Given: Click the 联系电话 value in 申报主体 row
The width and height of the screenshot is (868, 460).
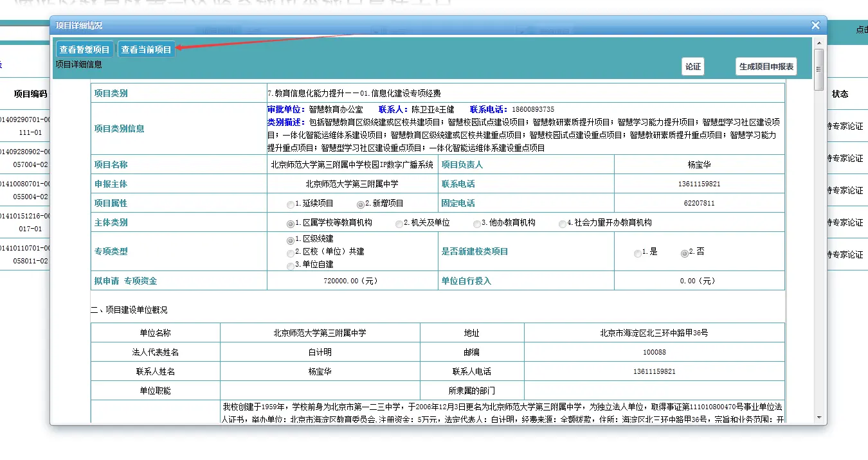Looking at the screenshot, I should point(699,184).
